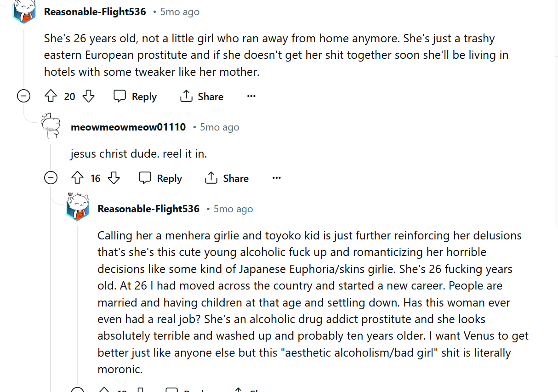The height and width of the screenshot is (392, 558).
Task: Share the top comment with 20 points
Action: [x=202, y=97]
